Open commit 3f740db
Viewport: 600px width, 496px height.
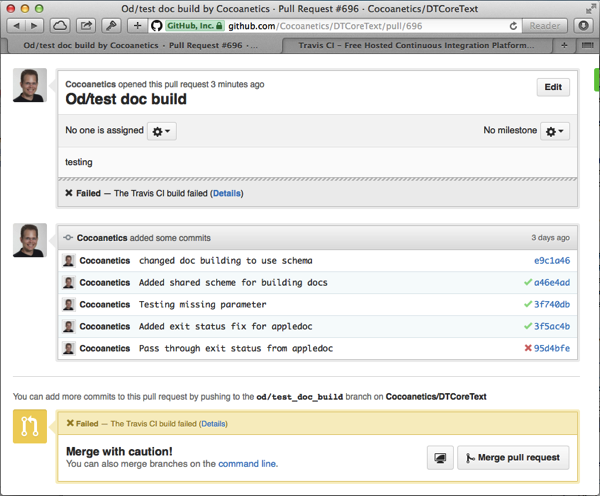tap(552, 304)
